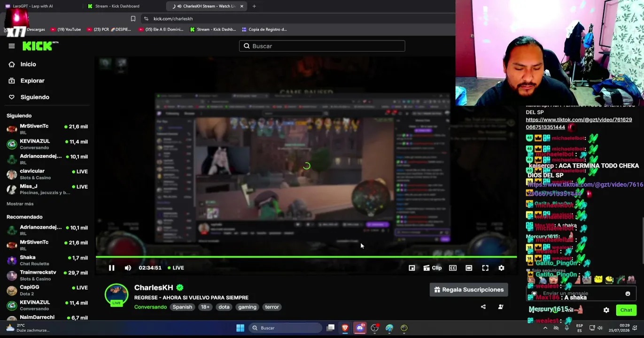Open the Kick sidebar hamburger menu
The width and height of the screenshot is (644, 338).
click(x=12, y=46)
